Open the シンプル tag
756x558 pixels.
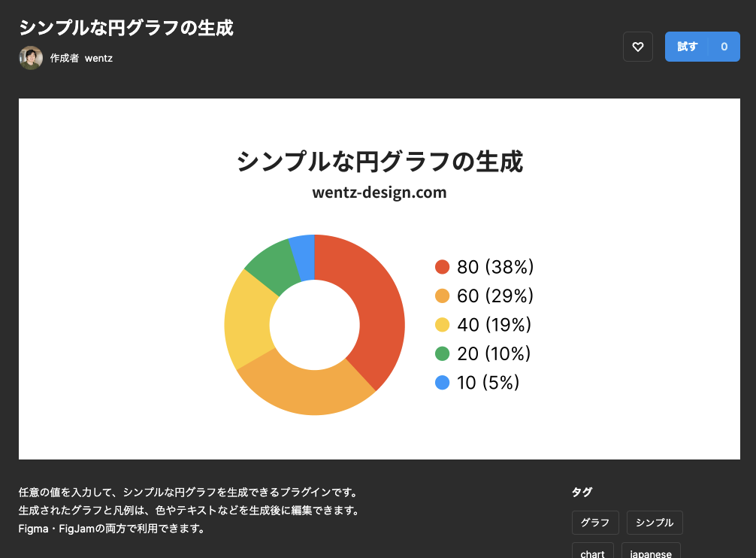[x=655, y=522]
